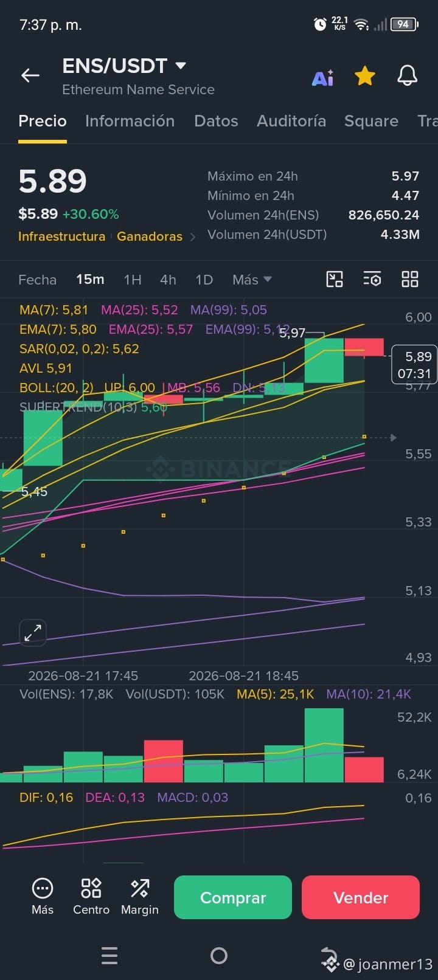Viewport: 438px width, 980px height.
Task: Click the DEA: 0,13 MACD label
Action: click(115, 797)
